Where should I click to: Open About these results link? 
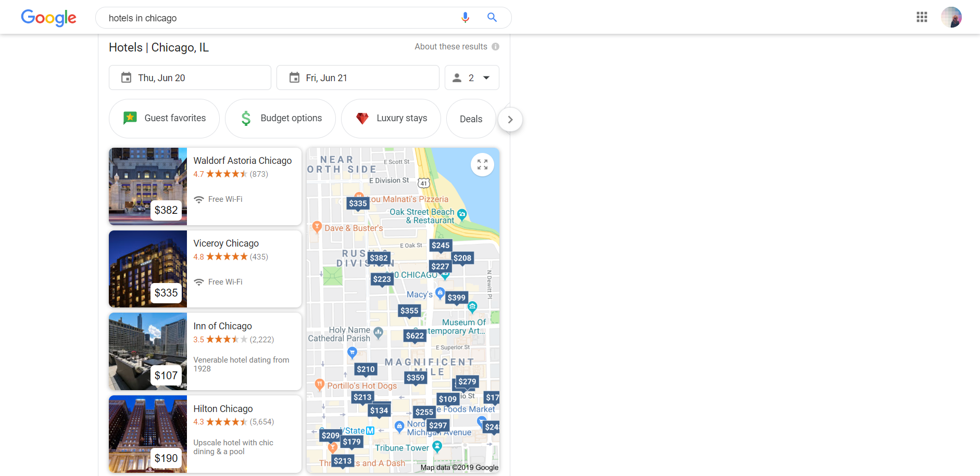click(451, 47)
